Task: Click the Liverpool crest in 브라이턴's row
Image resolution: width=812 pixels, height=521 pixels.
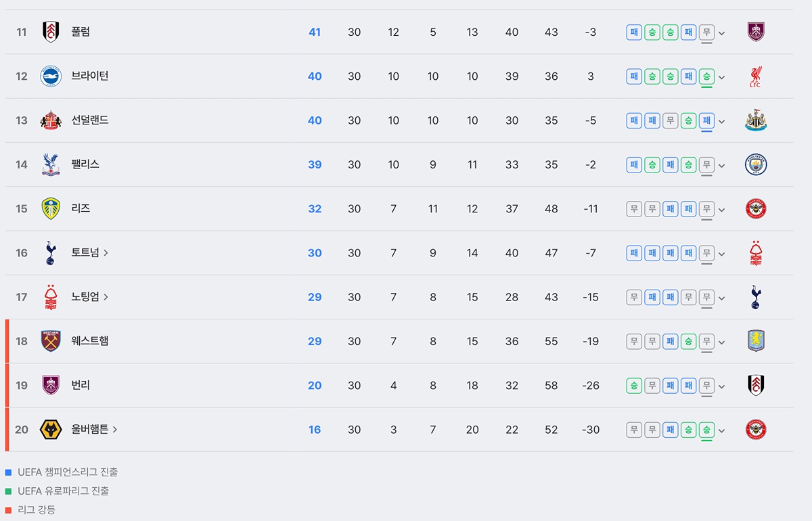Action: [x=756, y=76]
